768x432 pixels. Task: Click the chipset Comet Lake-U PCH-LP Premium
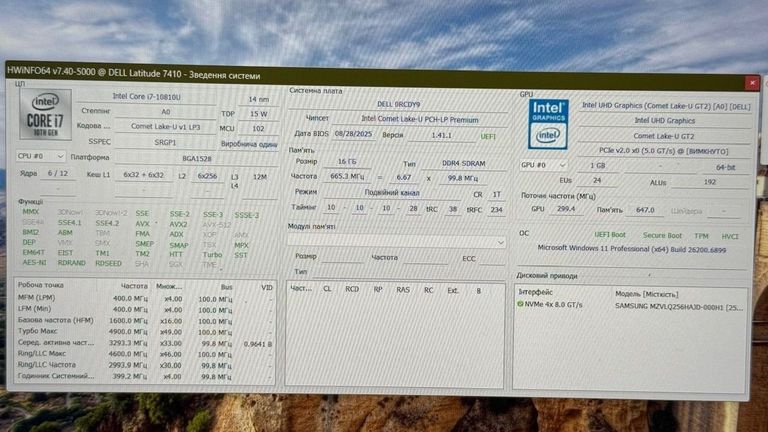[420, 119]
